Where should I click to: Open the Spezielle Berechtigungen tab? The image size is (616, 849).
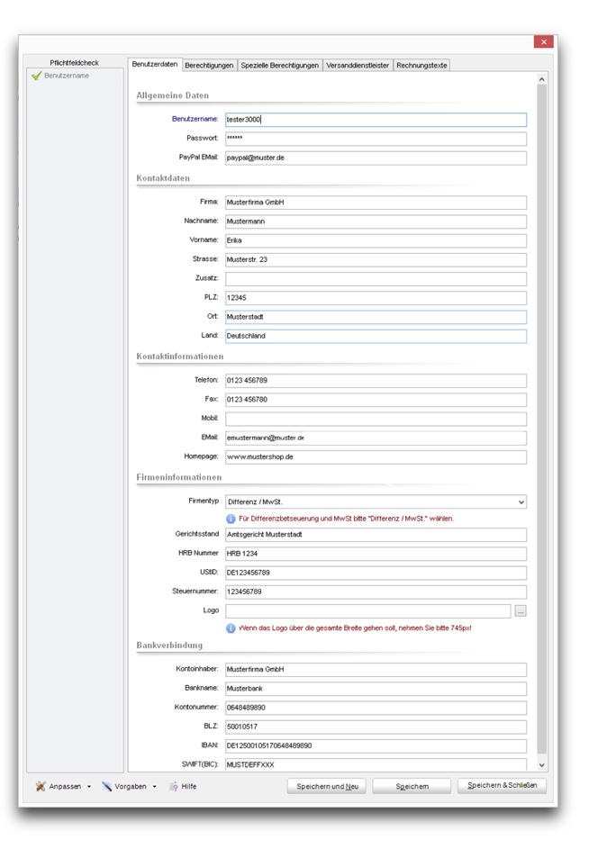pyautogui.click(x=279, y=66)
